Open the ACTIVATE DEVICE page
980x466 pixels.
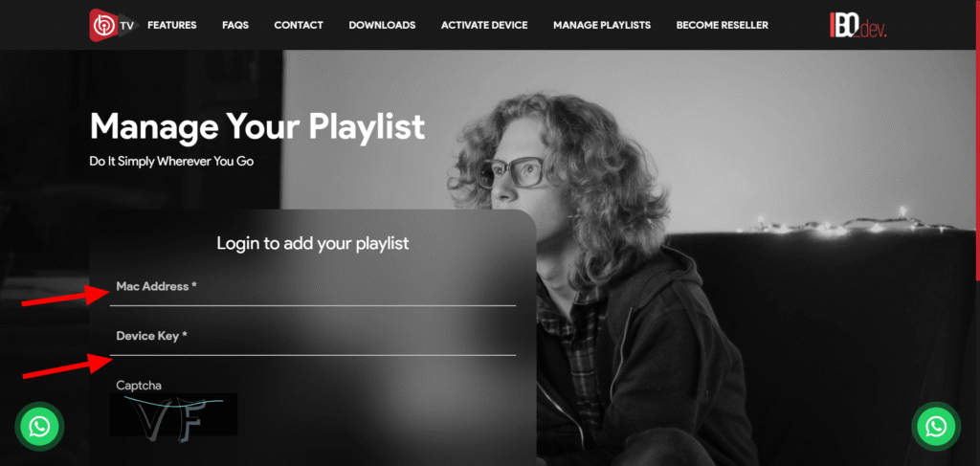point(484,25)
